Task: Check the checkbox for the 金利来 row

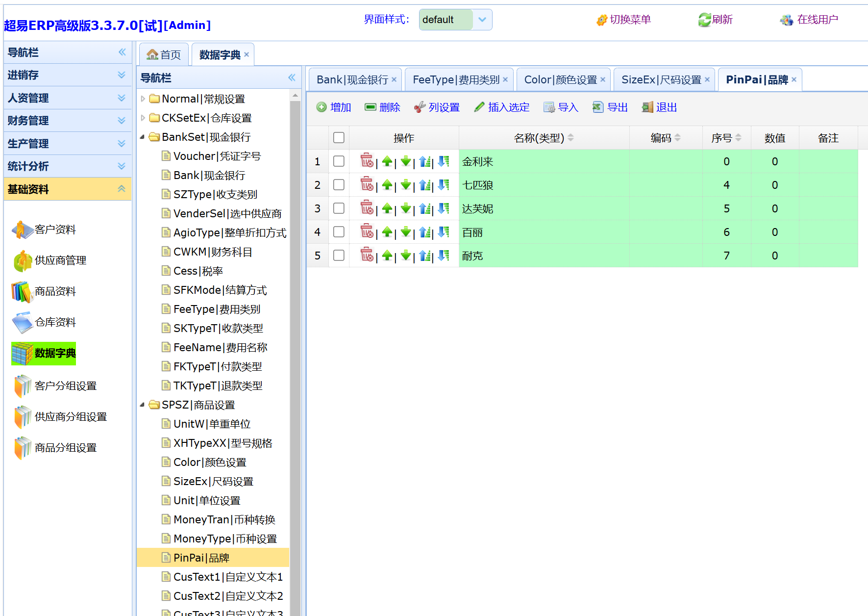Action: [x=339, y=161]
